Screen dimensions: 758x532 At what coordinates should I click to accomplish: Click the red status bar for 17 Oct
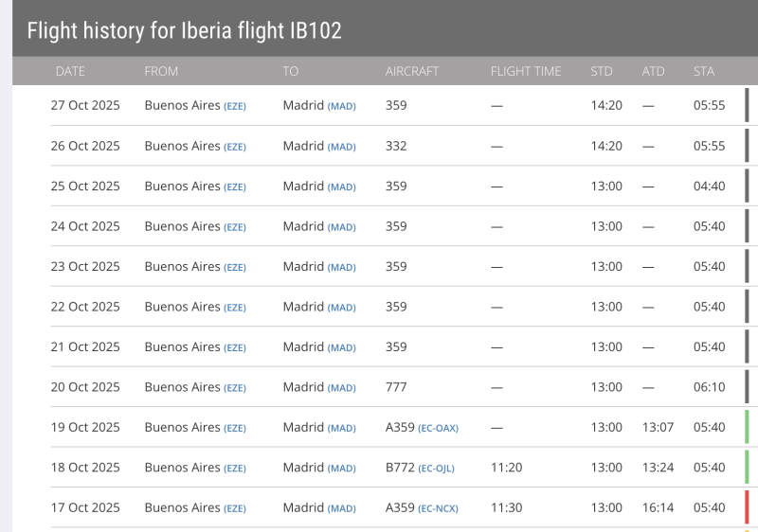[747, 507]
